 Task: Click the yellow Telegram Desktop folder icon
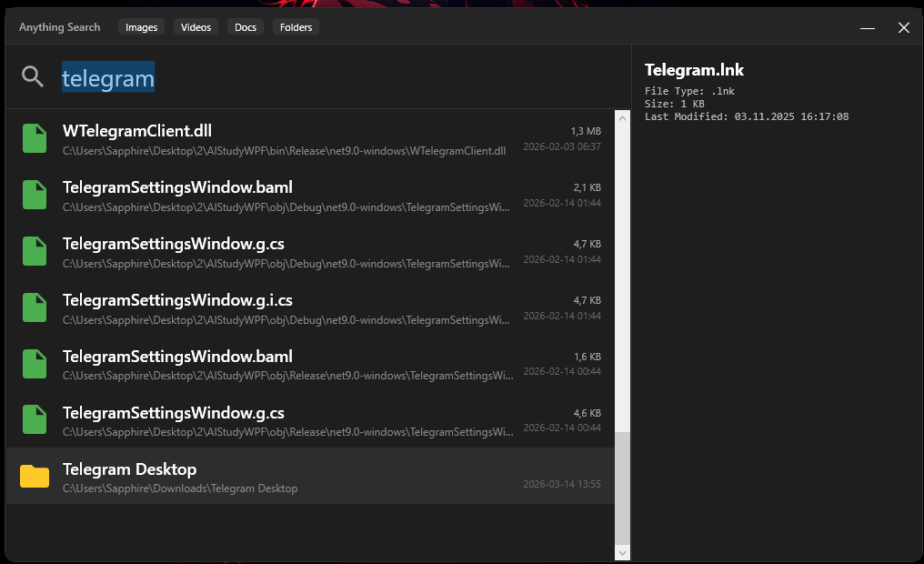click(35, 477)
